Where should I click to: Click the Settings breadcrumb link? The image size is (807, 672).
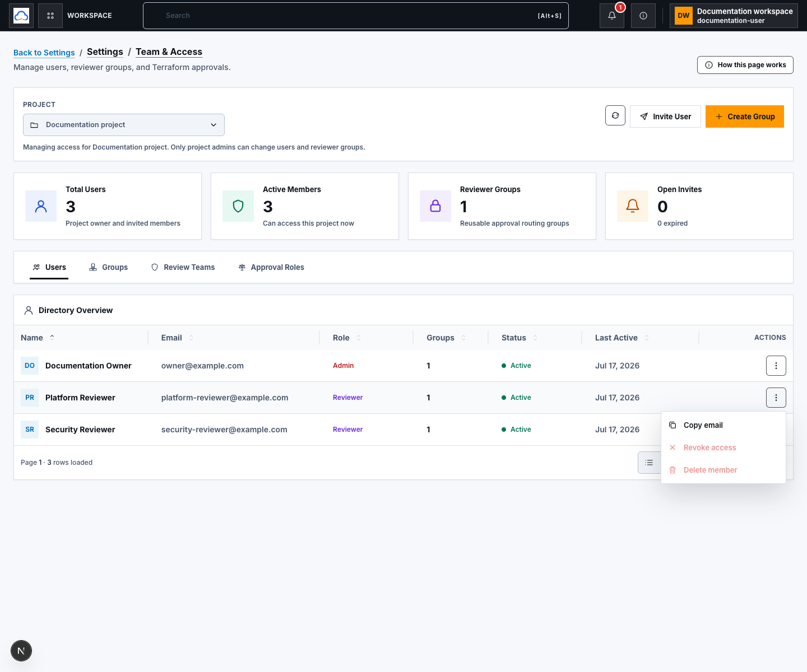coord(105,52)
